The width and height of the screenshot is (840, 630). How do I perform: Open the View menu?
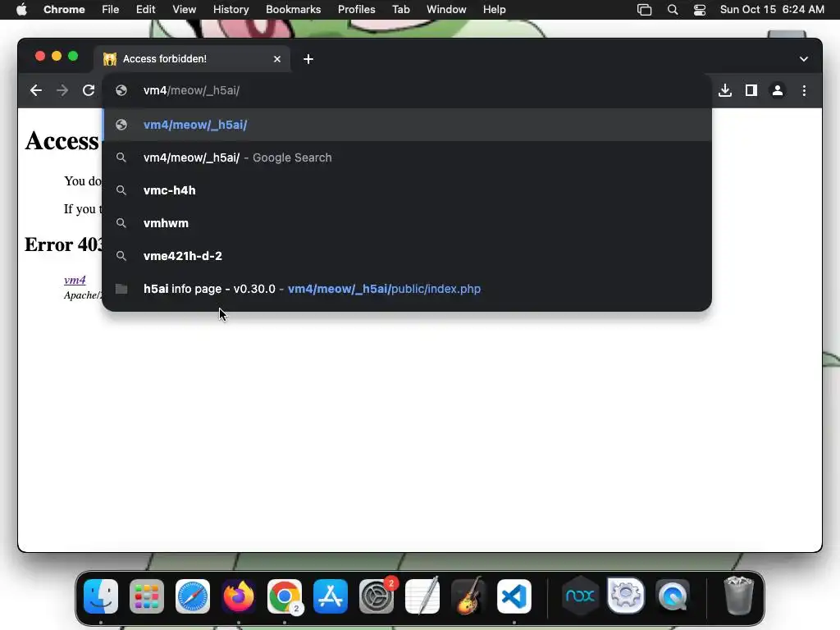coord(184,10)
